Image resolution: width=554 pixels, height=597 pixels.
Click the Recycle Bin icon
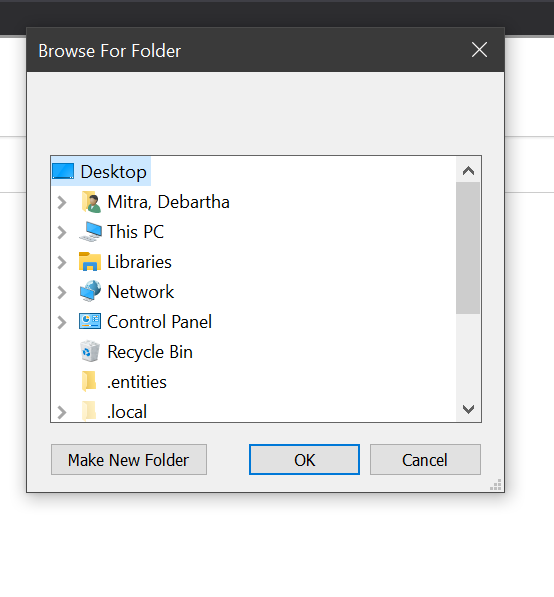tap(90, 351)
